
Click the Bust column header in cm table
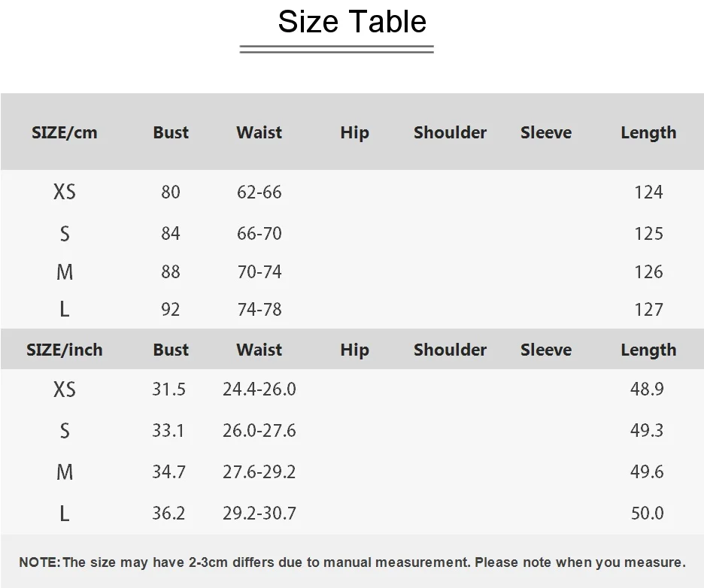click(171, 132)
